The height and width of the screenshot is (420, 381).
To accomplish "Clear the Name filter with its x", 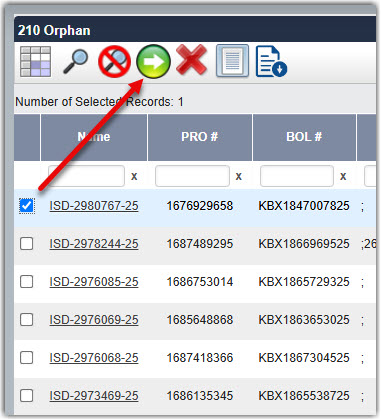I will tap(134, 176).
